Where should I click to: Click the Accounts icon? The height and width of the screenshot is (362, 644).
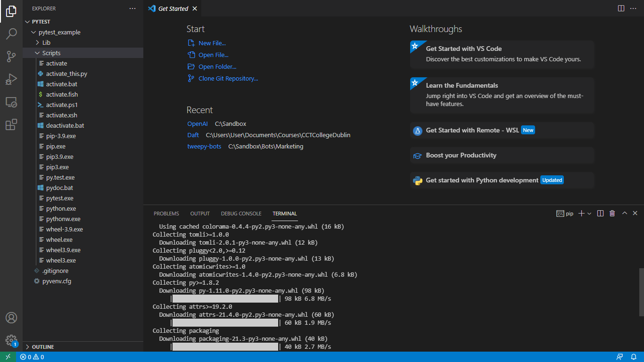click(x=11, y=318)
